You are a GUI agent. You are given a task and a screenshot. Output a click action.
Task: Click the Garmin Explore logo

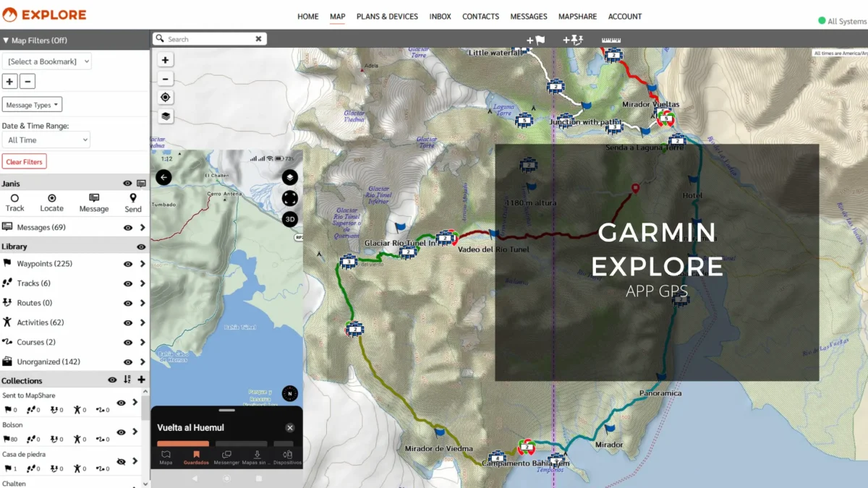coord(44,14)
